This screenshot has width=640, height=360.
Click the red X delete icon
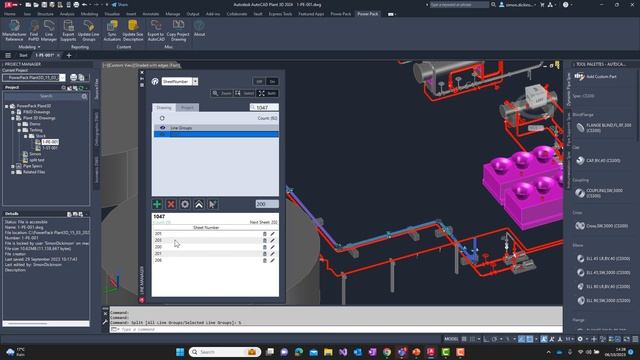coord(171,204)
